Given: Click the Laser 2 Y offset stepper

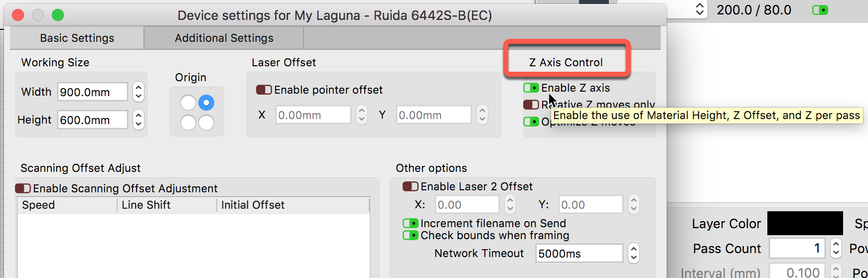Looking at the screenshot, I should 633,205.
